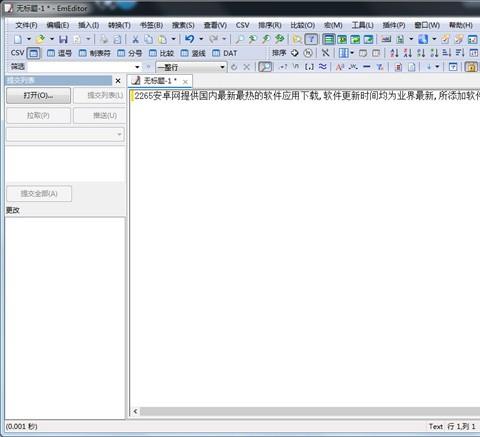
Task: Switch to DAT separated mode
Action: (225, 53)
